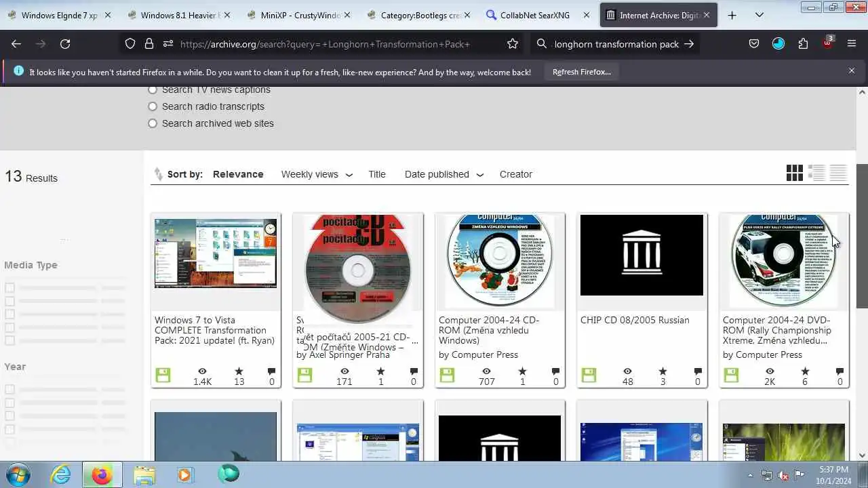This screenshot has width=868, height=488.
Task: Open Windows Media Player from taskbar
Action: coord(185,474)
